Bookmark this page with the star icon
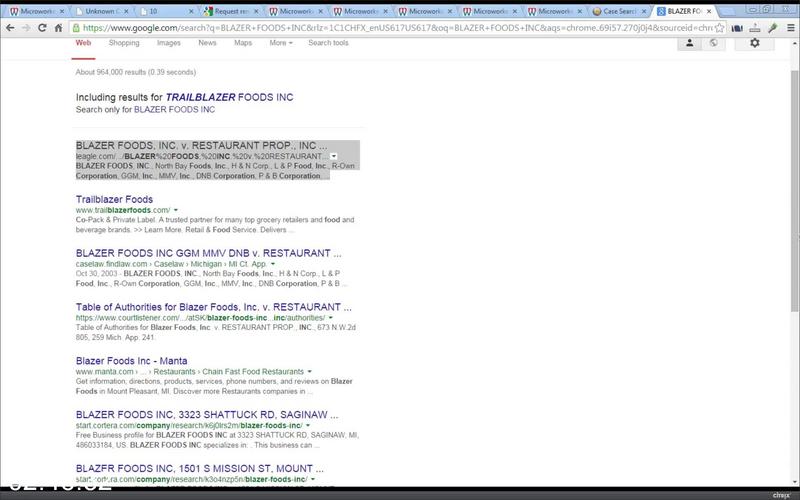Screen dimensions: 800x500 pos(719,28)
